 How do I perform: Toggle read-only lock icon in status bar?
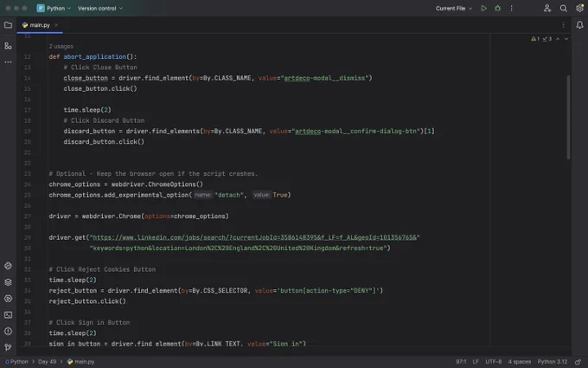[578, 362]
